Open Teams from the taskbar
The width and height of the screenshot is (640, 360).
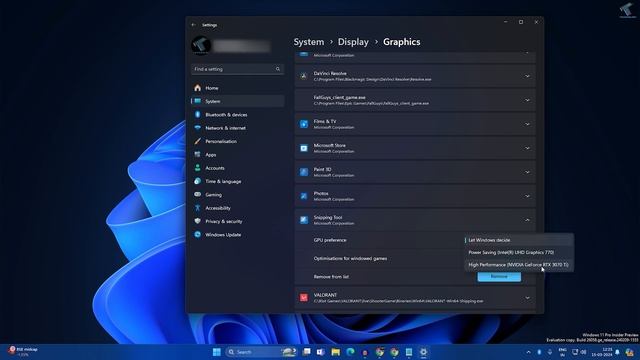click(320, 352)
